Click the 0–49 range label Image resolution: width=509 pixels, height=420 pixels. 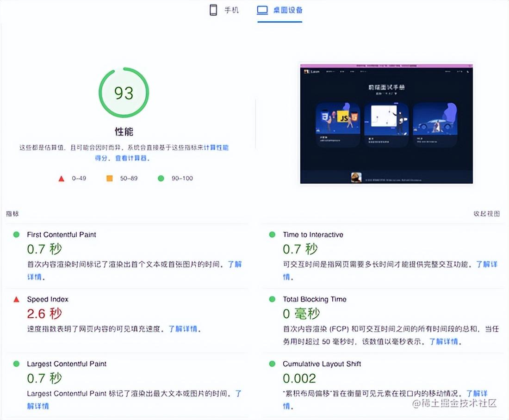point(79,178)
